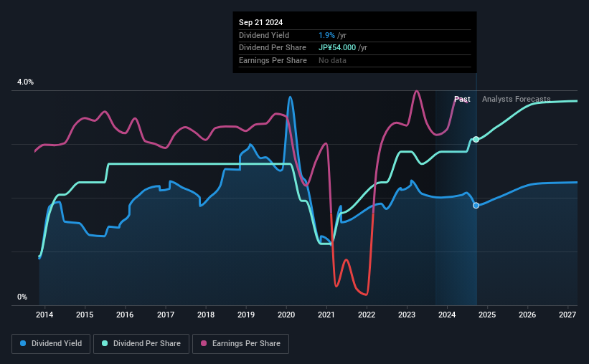This screenshot has height=364, width=589.
Task: Toggle the Dividend Per Share legend button
Action: click(x=141, y=344)
